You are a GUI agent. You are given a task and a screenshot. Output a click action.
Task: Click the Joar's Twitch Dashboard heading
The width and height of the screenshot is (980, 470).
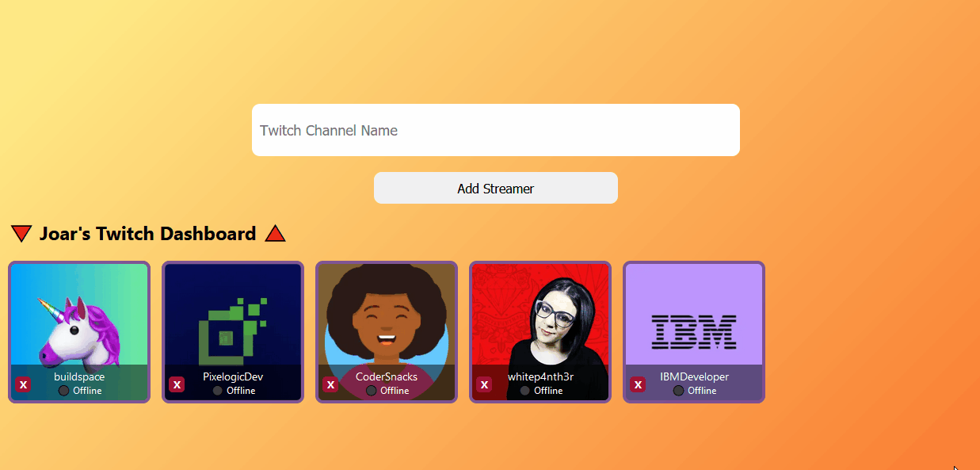(x=148, y=234)
